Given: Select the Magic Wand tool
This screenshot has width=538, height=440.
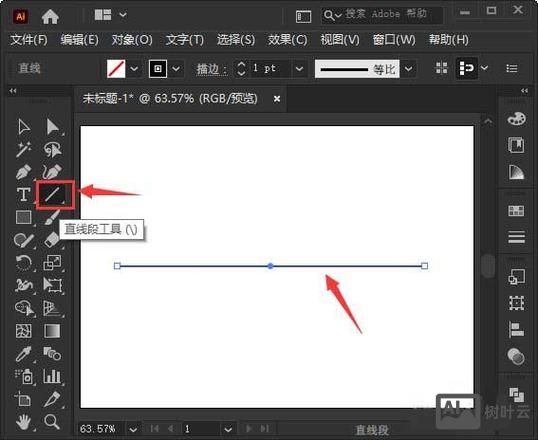Looking at the screenshot, I should (x=23, y=149).
